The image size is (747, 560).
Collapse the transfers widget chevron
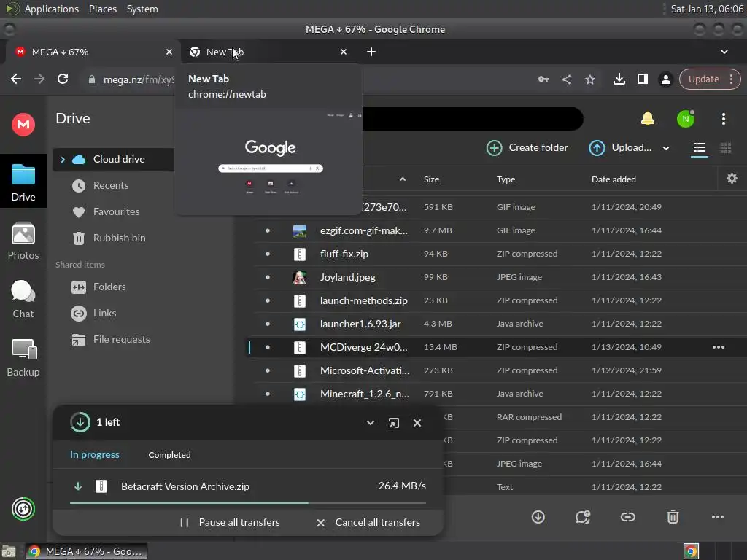click(370, 423)
